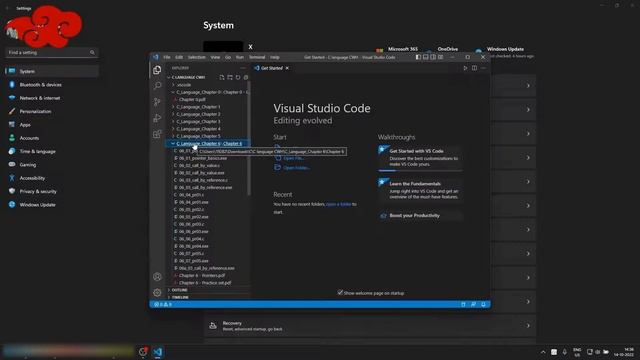Image resolution: width=640 pixels, height=360 pixels.
Task: Click the system tray overflow arrow on taskbar
Action: tap(543, 352)
